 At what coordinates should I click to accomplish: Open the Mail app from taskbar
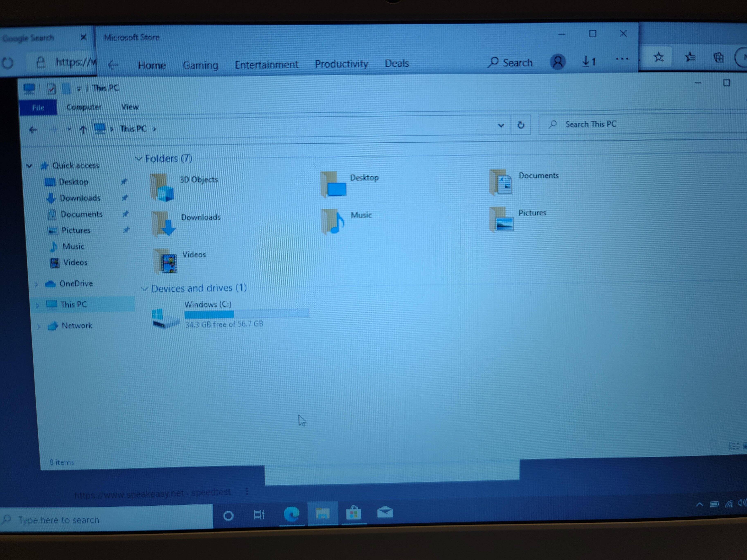tap(385, 512)
